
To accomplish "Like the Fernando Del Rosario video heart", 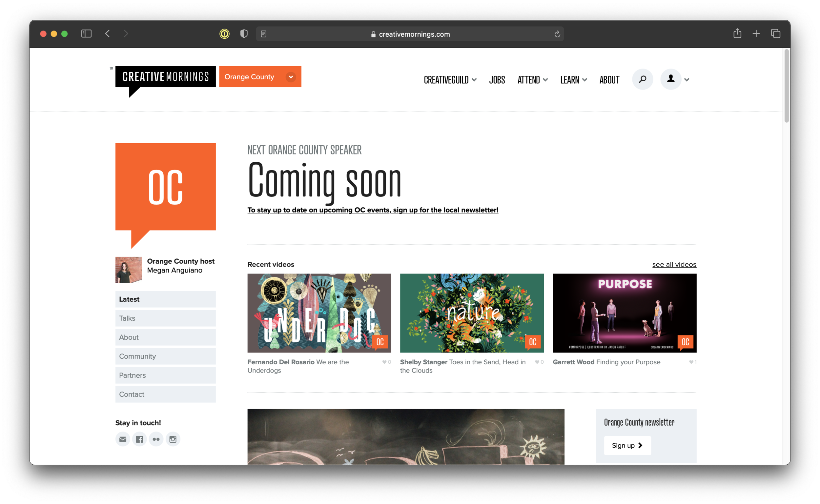I will tap(384, 362).
